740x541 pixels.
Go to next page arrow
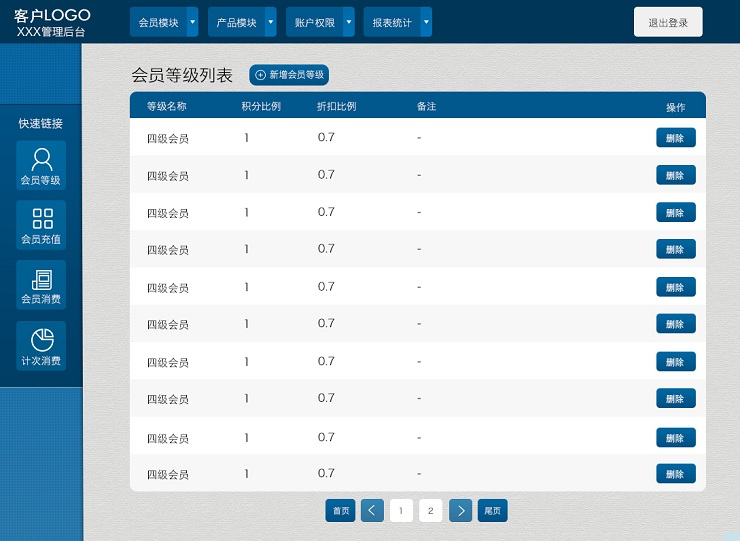pyautogui.click(x=460, y=511)
